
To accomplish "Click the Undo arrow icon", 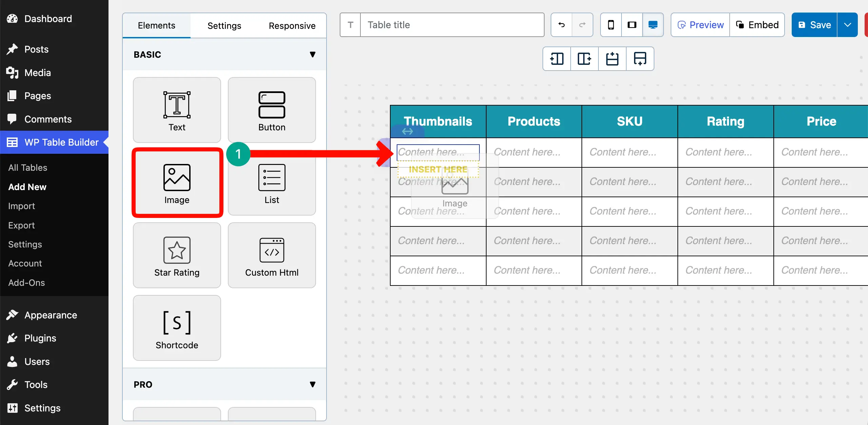I will 561,24.
